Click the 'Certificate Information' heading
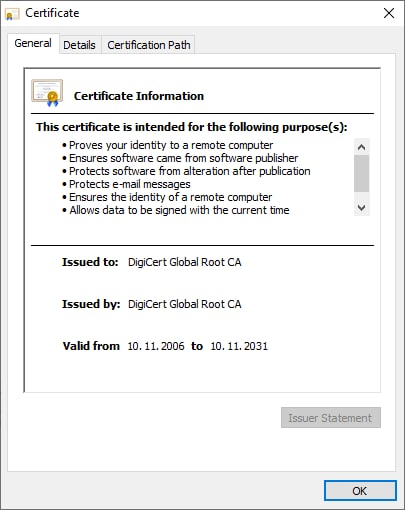Viewport: 405px width, 510px height. (x=139, y=96)
